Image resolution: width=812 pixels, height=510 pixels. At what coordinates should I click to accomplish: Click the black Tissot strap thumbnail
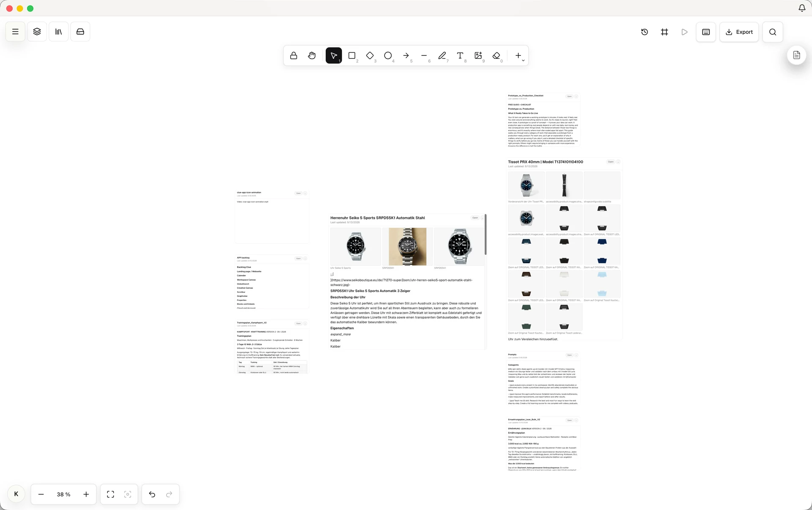coord(564,185)
